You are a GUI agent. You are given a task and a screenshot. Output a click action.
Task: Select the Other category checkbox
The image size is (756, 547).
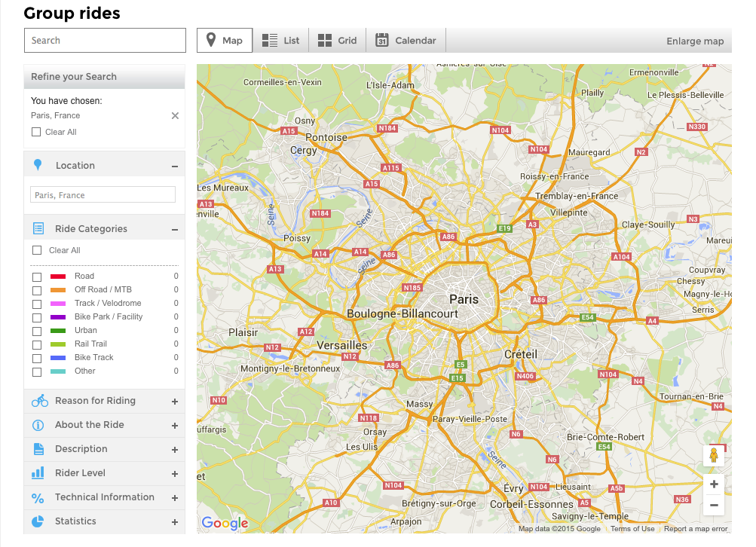[x=37, y=372]
